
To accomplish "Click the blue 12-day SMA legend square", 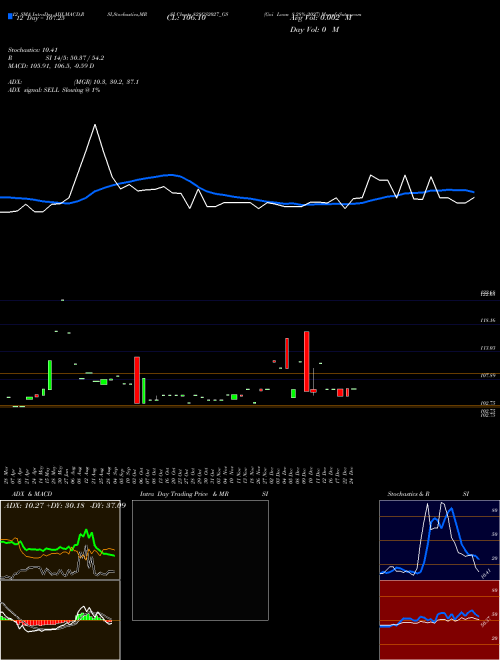I will click(10, 17).
